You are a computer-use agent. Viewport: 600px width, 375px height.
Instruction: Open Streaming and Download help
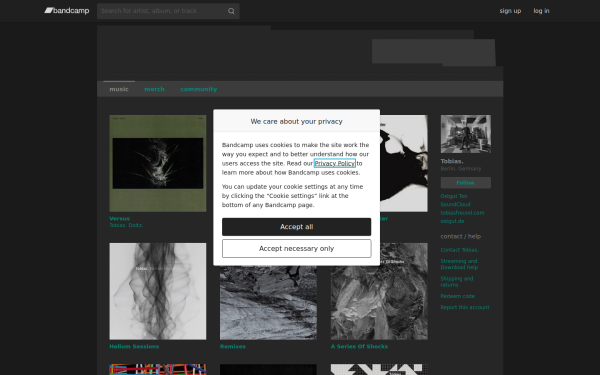click(459, 264)
